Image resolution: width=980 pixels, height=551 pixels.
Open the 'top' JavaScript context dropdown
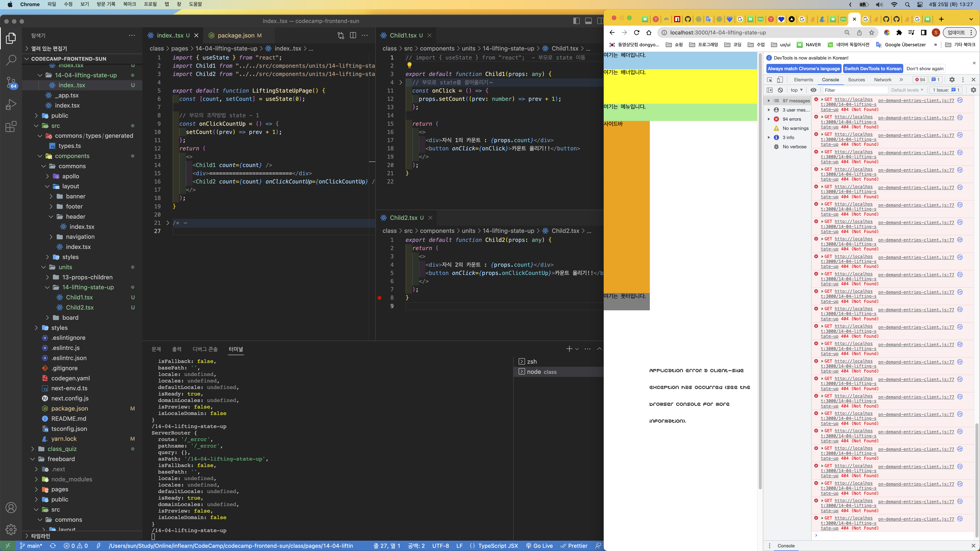click(x=796, y=90)
